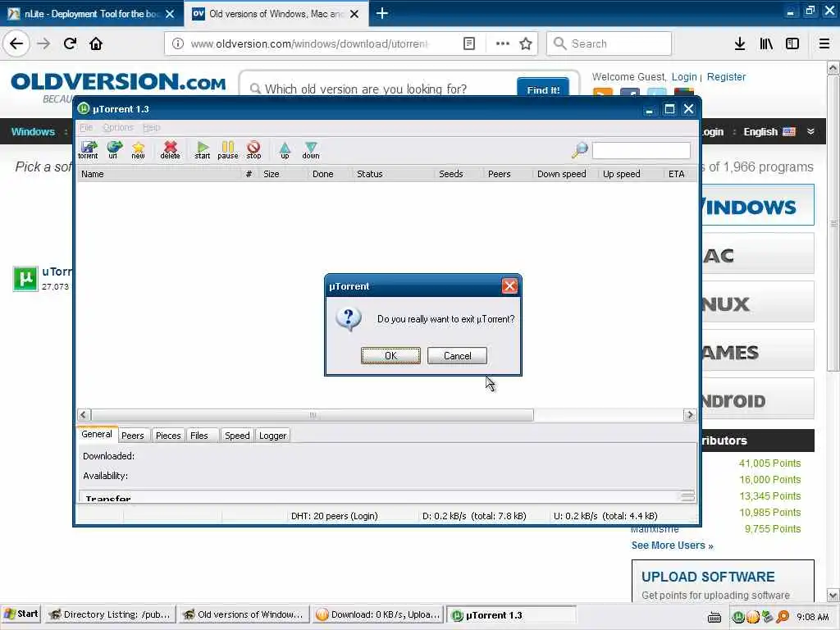840x630 pixels.
Task: Click the Find It! search button
Action: coord(543,89)
